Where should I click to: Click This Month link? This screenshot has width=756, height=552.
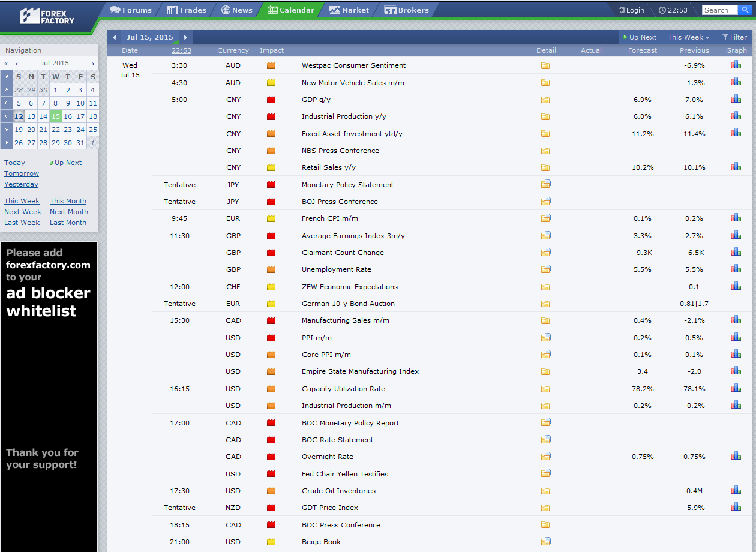coord(68,201)
